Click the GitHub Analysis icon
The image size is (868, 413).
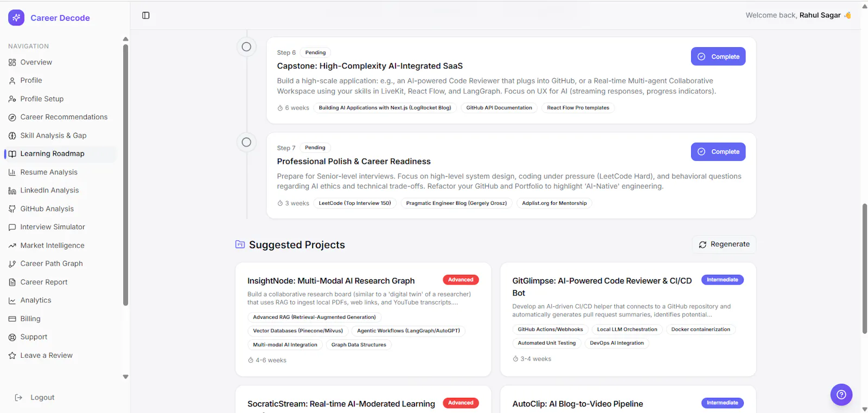[x=12, y=209]
